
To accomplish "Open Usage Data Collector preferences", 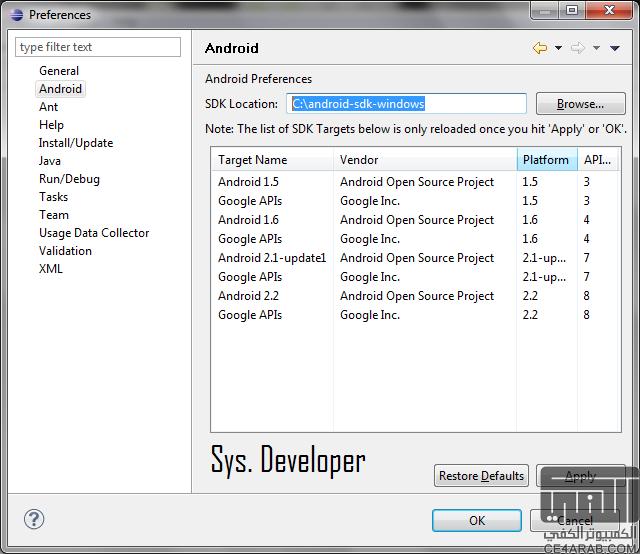I will pyautogui.click(x=94, y=233).
